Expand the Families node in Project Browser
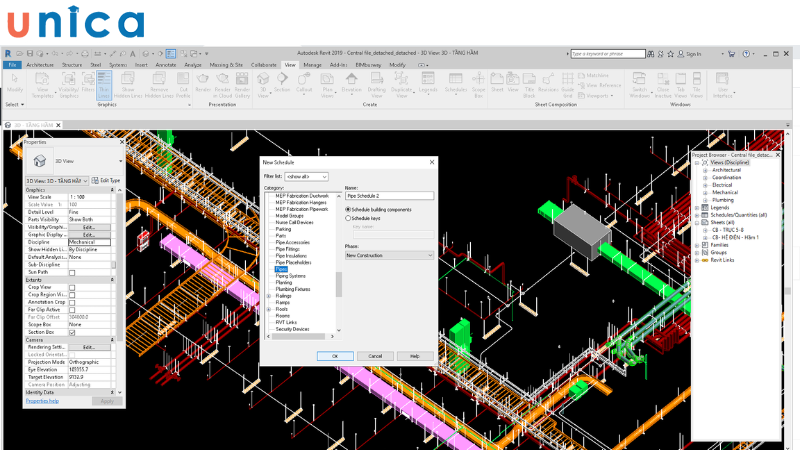The image size is (800, 450). (x=696, y=245)
